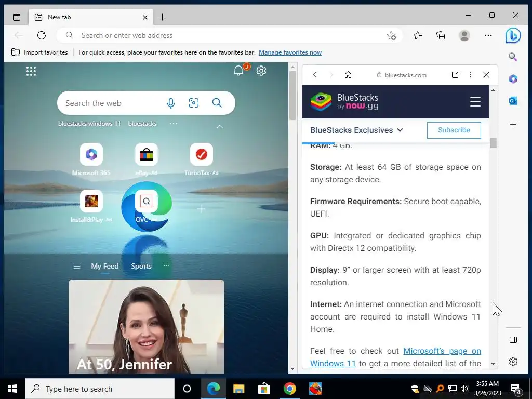This screenshot has height=399, width=532.
Task: Add a new quick link plus
Action: tap(201, 209)
